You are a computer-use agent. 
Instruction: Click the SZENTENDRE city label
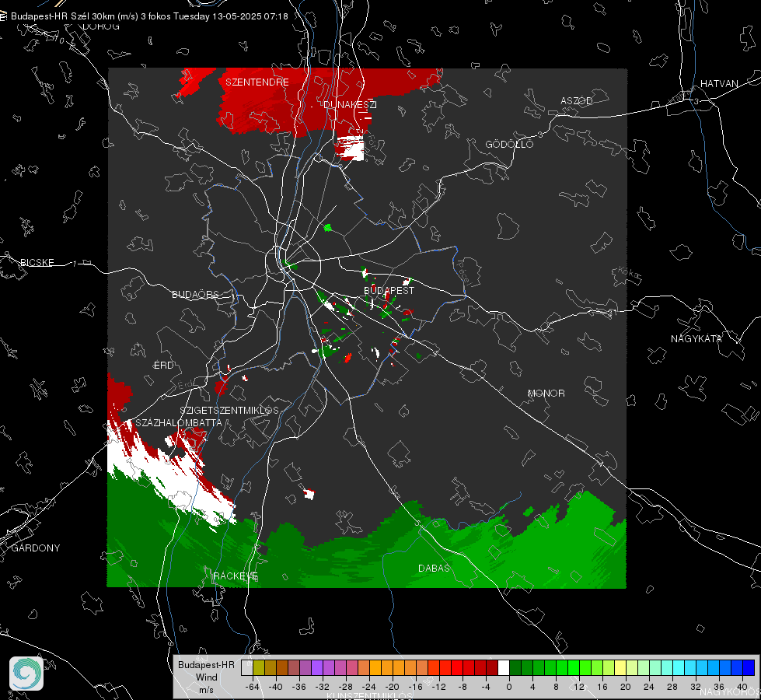(x=257, y=82)
